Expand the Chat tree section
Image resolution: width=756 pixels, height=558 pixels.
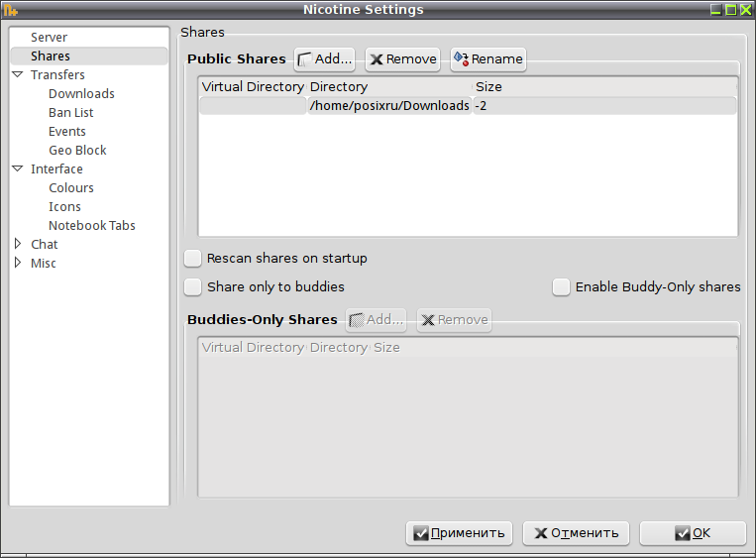pyautogui.click(x=18, y=244)
